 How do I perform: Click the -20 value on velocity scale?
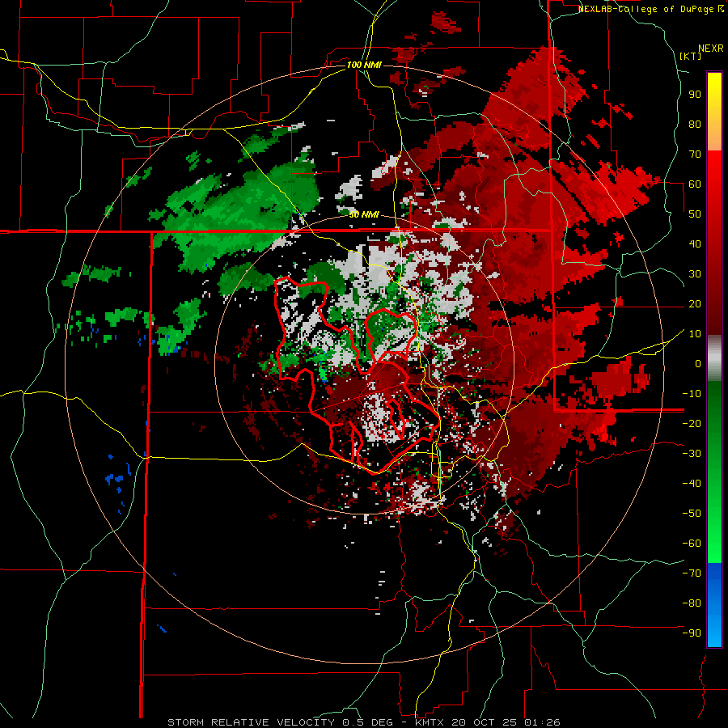(692, 423)
